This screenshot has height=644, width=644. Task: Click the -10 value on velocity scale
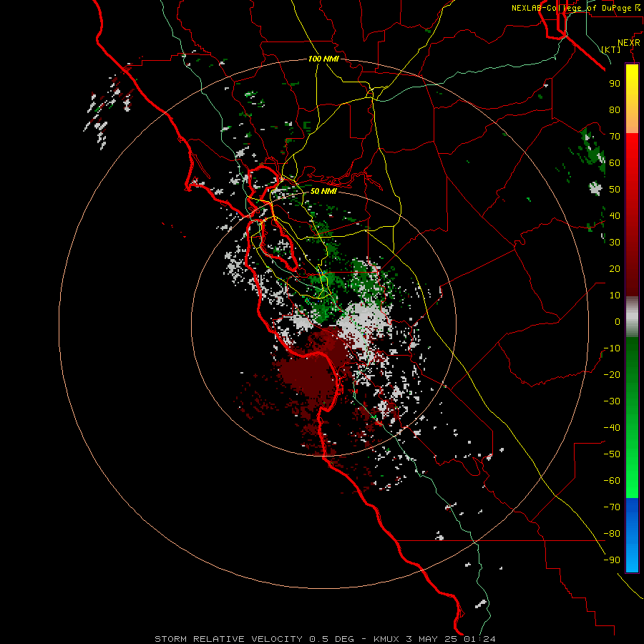pyautogui.click(x=612, y=348)
